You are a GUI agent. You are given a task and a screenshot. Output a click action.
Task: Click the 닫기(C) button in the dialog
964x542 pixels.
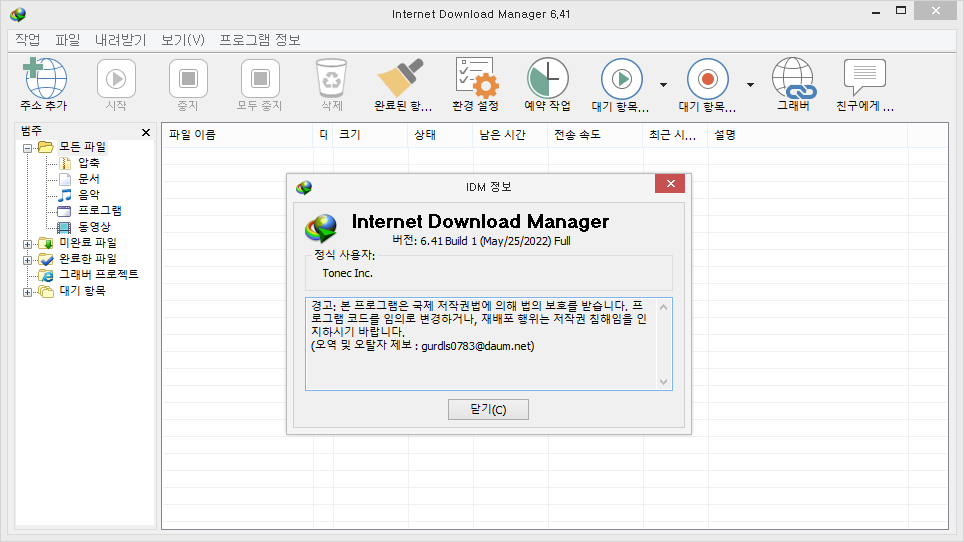tap(488, 409)
